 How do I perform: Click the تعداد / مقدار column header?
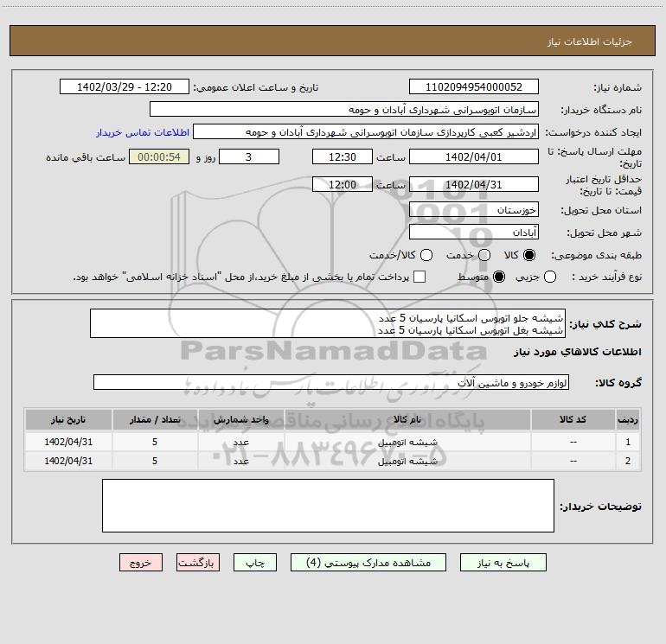[x=155, y=419]
